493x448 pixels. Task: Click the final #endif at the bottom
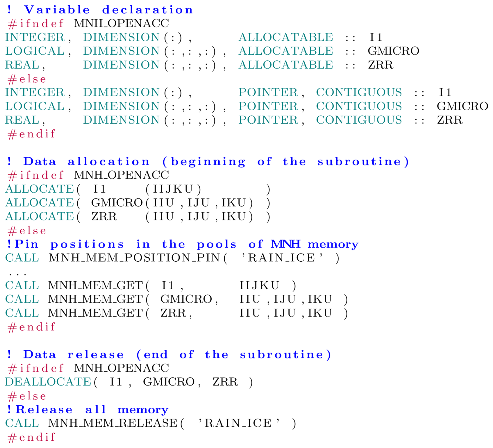coord(32,437)
